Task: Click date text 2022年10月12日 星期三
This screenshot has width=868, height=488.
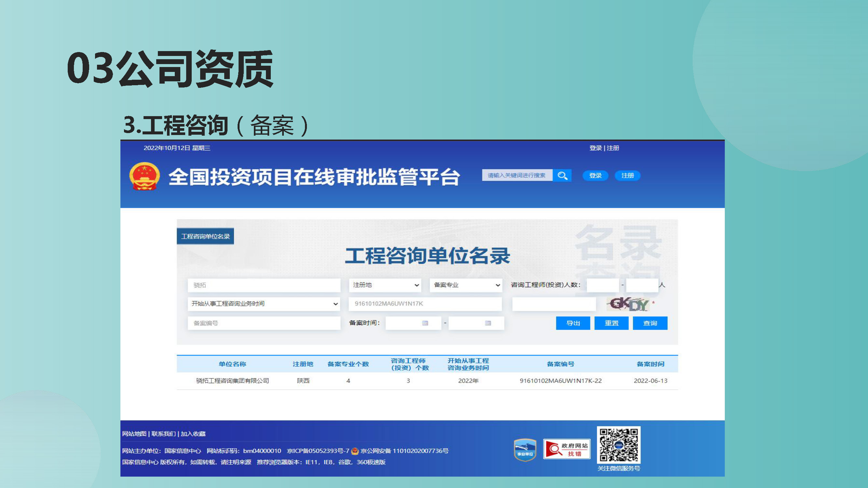Action: tap(177, 148)
